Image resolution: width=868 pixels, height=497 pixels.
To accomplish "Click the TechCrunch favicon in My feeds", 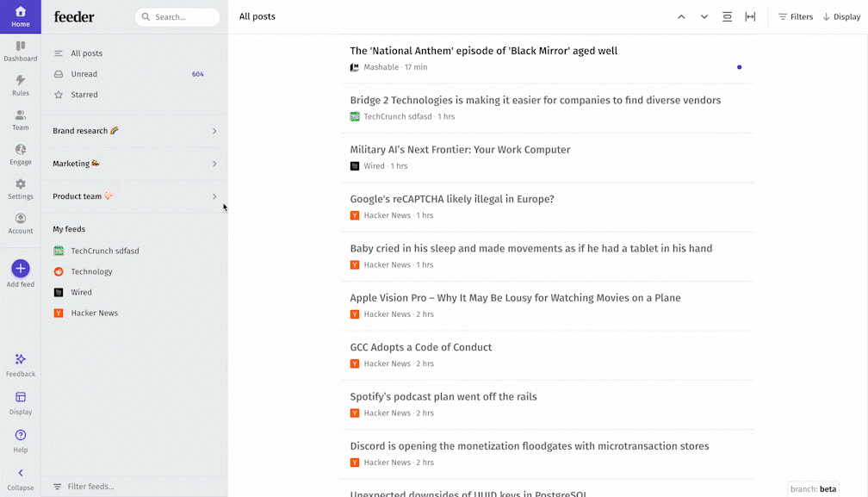I will 59,251.
